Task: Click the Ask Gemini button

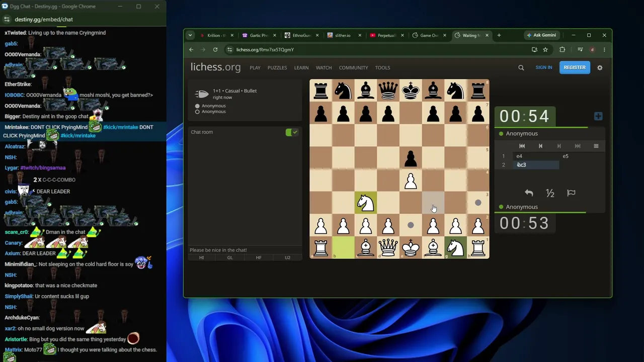Action: pyautogui.click(x=541, y=35)
